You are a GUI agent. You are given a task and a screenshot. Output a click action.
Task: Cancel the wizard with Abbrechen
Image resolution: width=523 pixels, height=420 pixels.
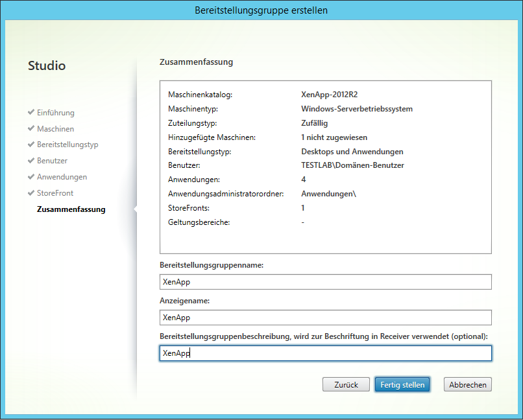pyautogui.click(x=468, y=385)
